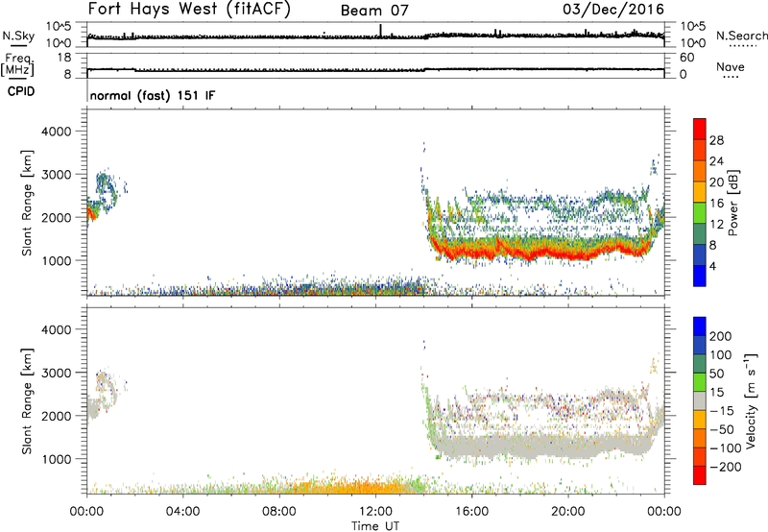
Task: Click the 'Freq. [MHz]' label
Action: [x=17, y=65]
